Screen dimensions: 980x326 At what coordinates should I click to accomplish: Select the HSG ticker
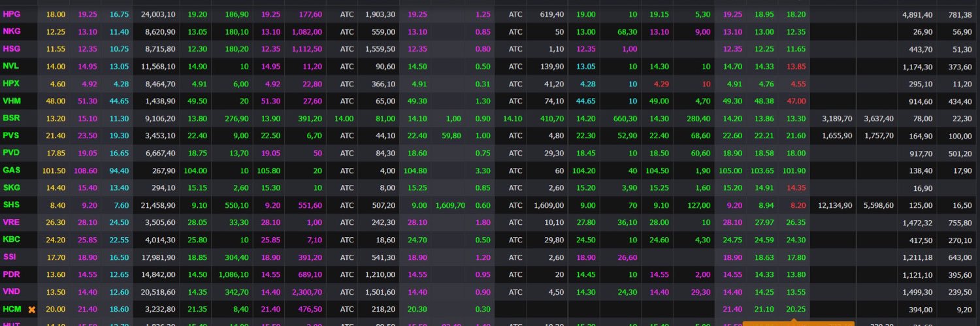pyautogui.click(x=11, y=48)
